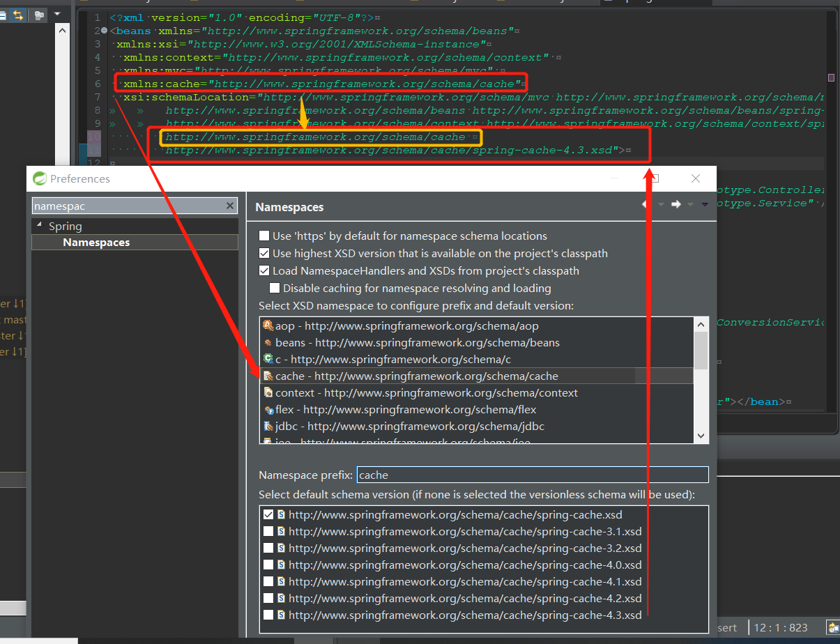Collapse the Spring tree node
Screen dimensions: 840x644
(x=39, y=225)
